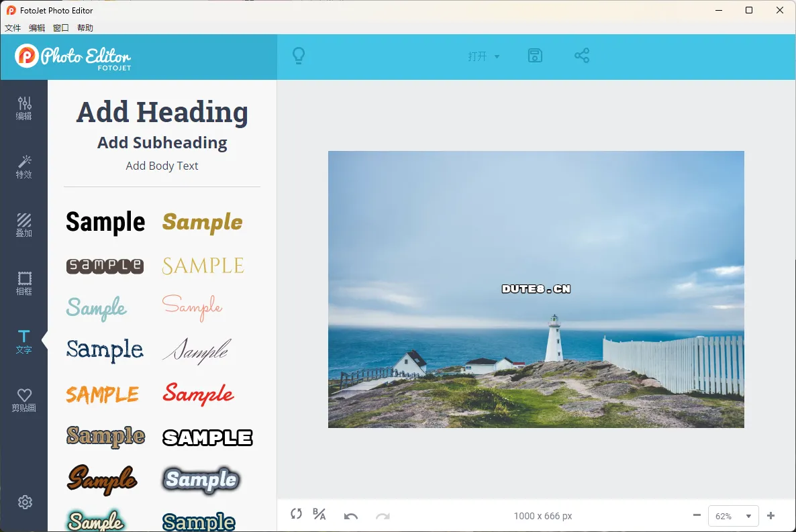This screenshot has width=796, height=532.
Task: Click Add Heading text option
Action: (162, 112)
